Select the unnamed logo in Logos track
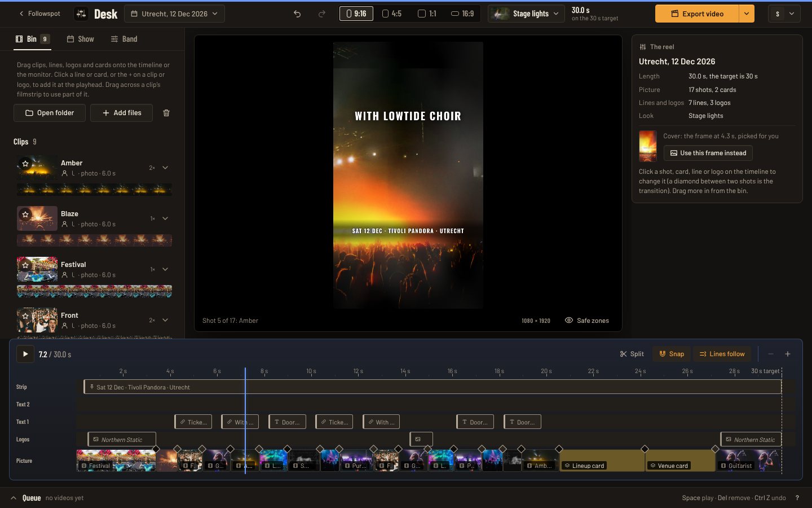 [x=421, y=439]
